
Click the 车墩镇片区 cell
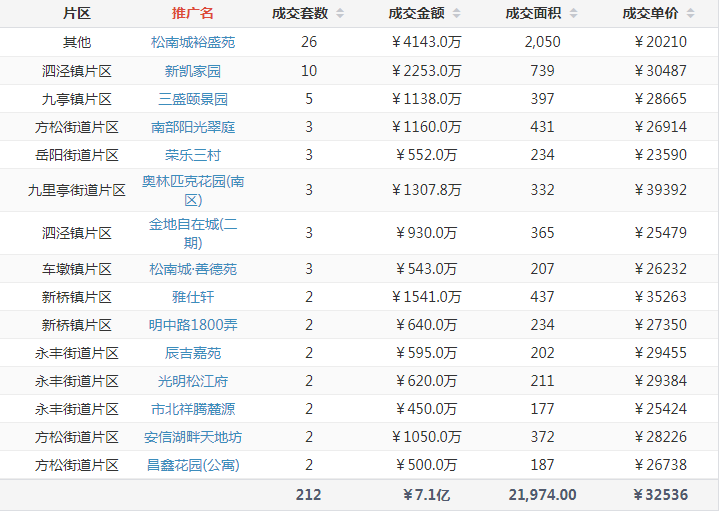click(77, 269)
